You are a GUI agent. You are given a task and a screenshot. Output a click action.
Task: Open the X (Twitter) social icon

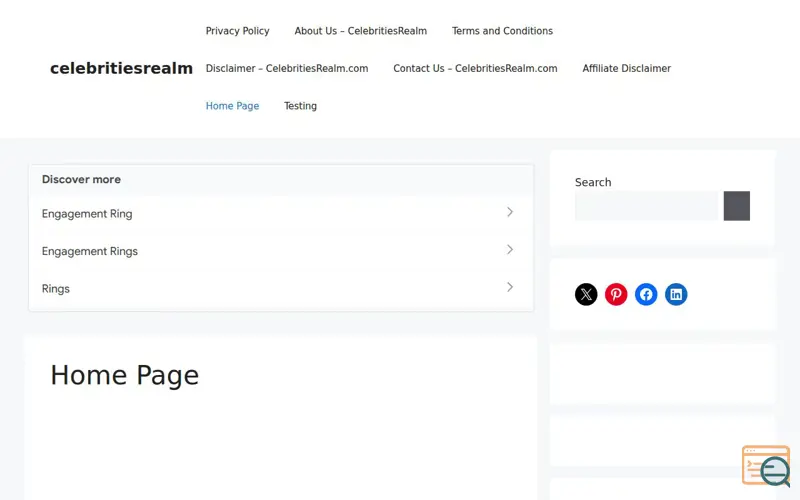click(x=586, y=294)
